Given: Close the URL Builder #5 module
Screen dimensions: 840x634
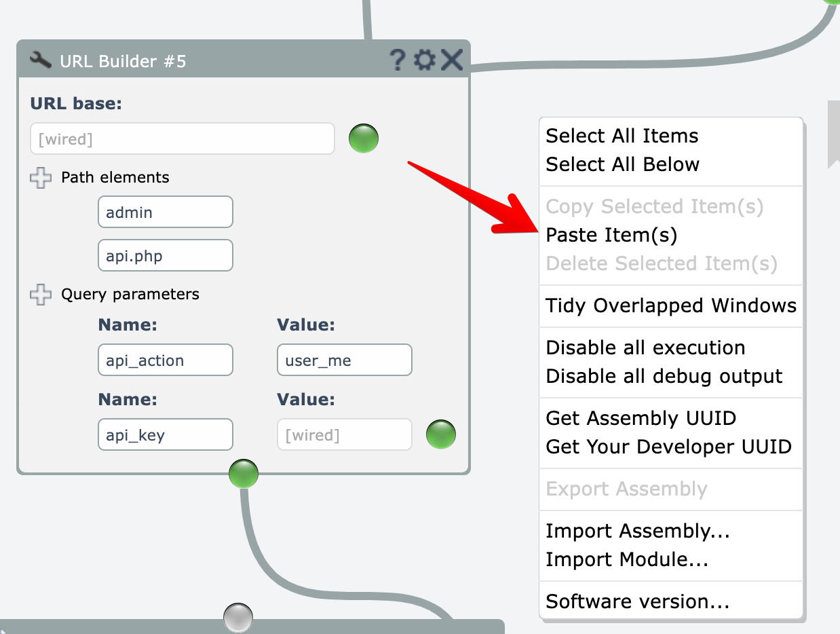Looking at the screenshot, I should 452,60.
